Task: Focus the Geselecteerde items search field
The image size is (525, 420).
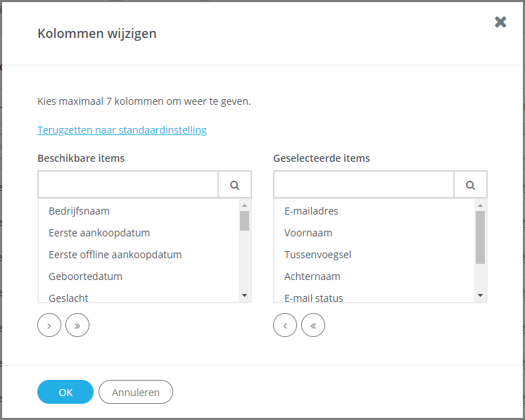Action: [x=364, y=185]
